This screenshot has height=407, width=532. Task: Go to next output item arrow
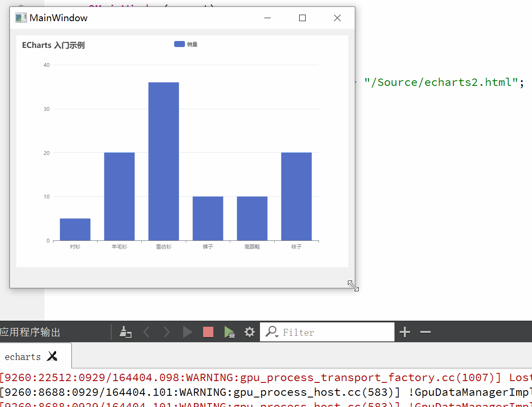click(x=167, y=332)
